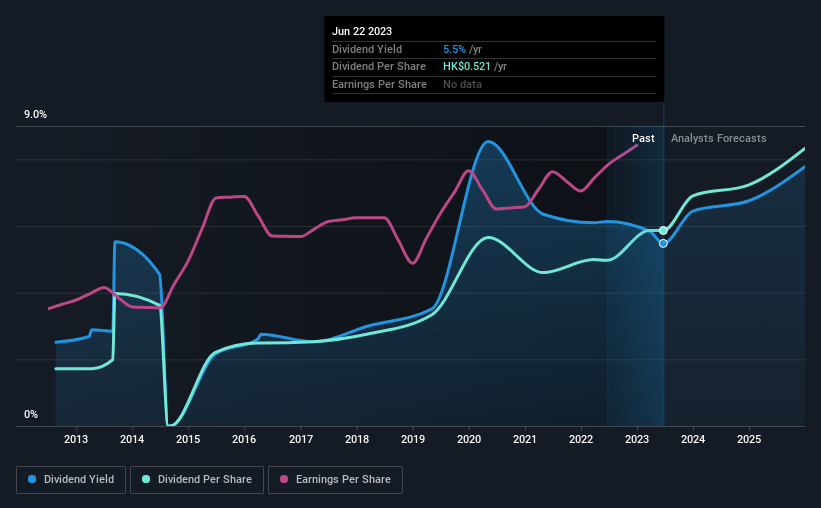Click the Analysts Forecasts label

coord(718,138)
